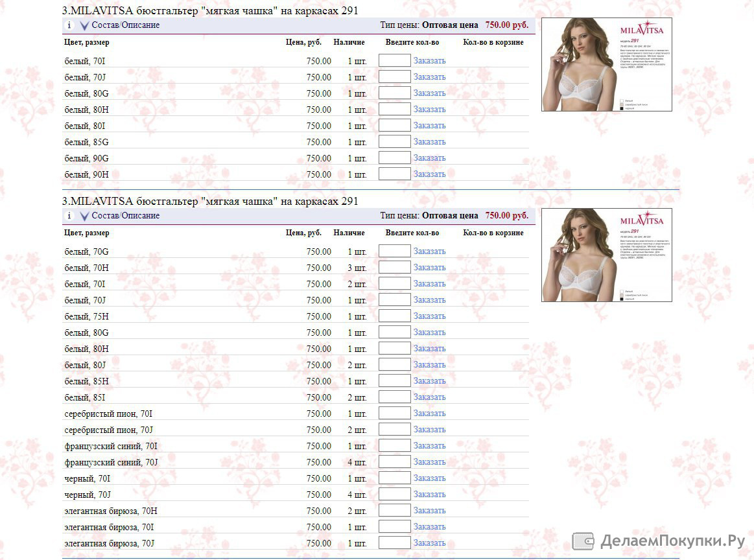Click Заказать for белый, 70G
Image resolution: width=754 pixels, height=560 pixels.
429,251
